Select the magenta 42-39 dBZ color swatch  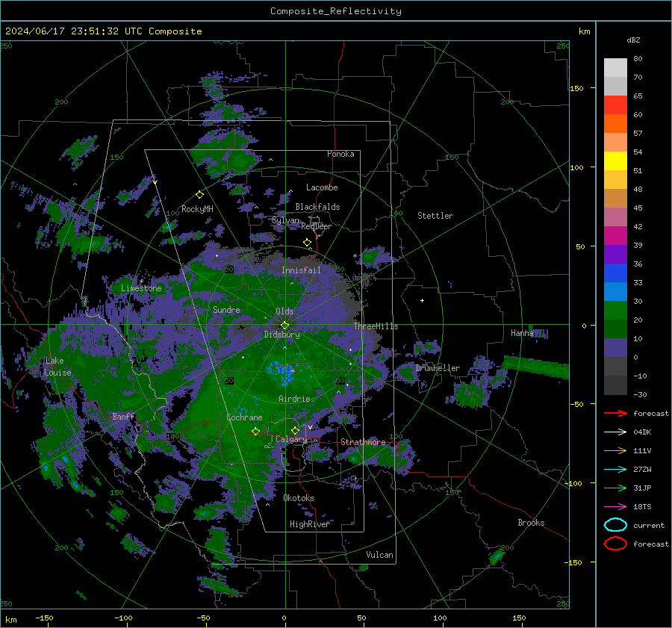(x=615, y=235)
